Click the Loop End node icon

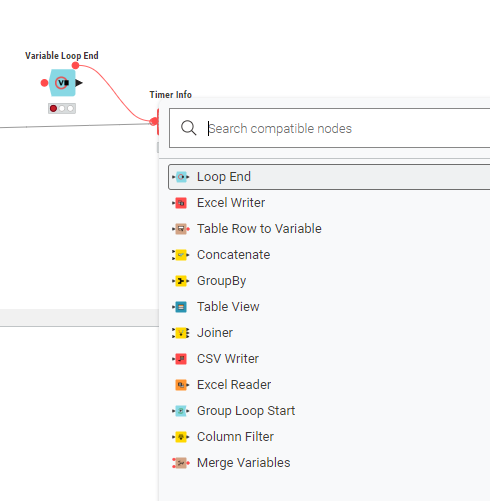click(181, 177)
